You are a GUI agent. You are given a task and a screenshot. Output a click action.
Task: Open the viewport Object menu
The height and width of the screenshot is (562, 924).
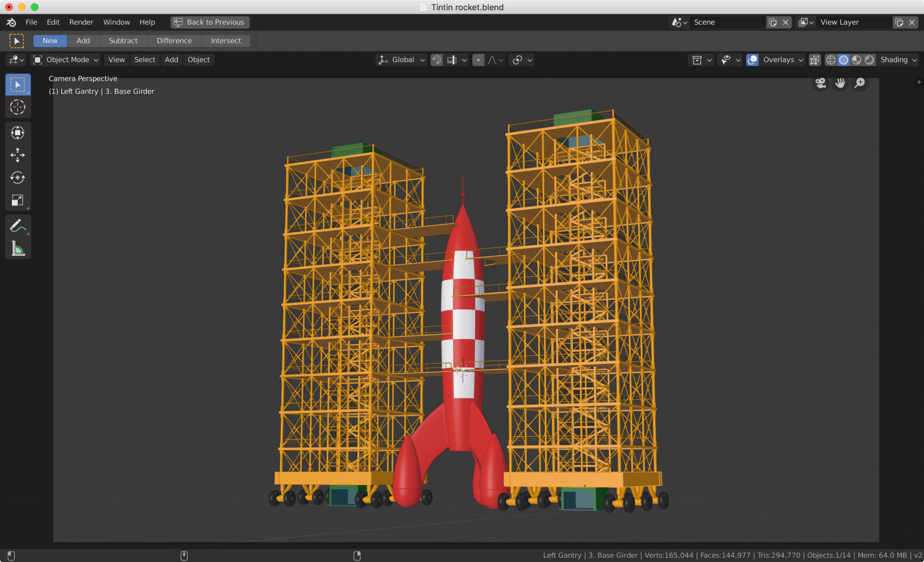click(x=199, y=60)
